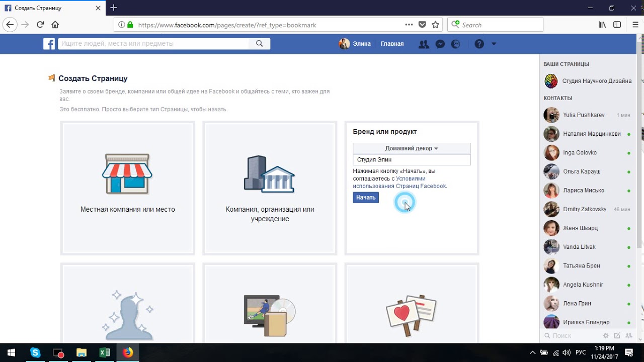Click the new message compose icon in chat
This screenshot has height=362, width=644.
point(617,335)
